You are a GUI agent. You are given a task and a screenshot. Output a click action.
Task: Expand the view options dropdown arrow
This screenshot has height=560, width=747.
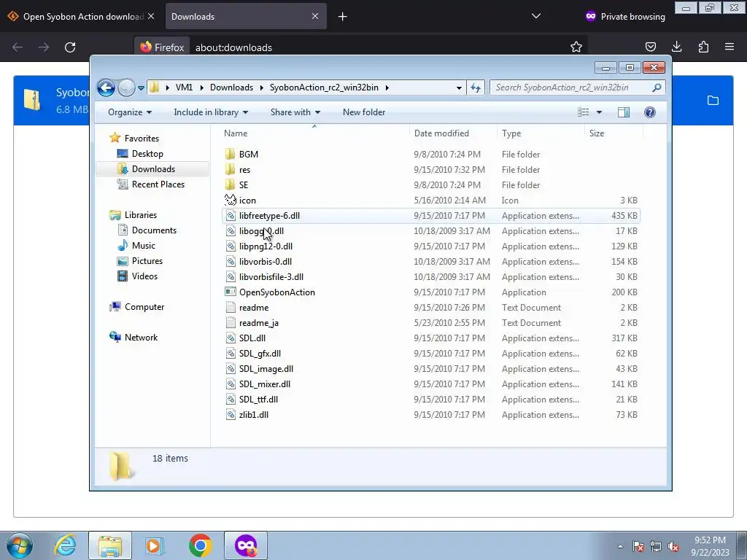click(599, 112)
